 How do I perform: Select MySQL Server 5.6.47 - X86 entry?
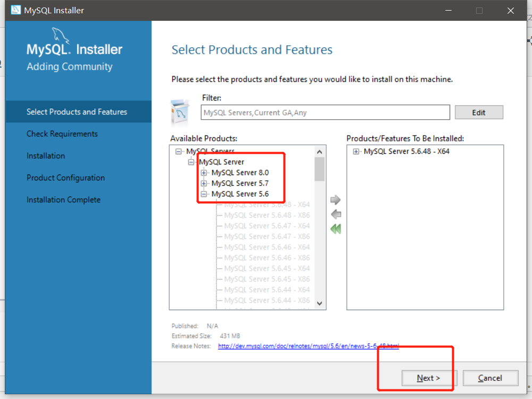(x=267, y=237)
